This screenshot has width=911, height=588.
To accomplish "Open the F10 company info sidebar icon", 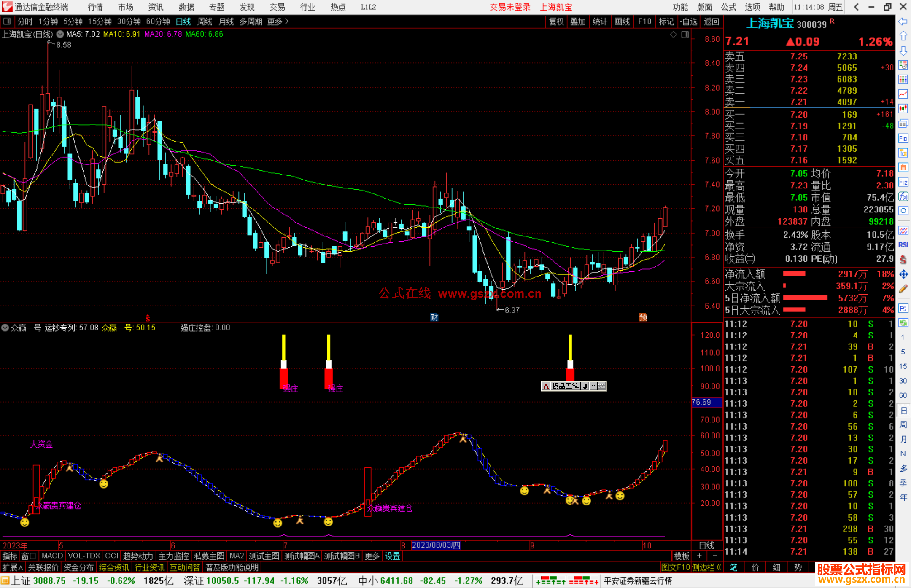I will (903, 138).
